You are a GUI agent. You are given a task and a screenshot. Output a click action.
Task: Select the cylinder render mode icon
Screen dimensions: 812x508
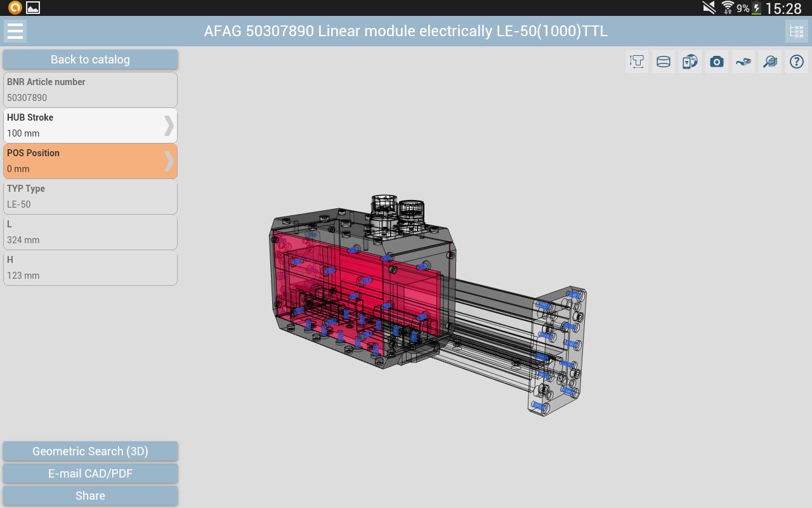[664, 62]
